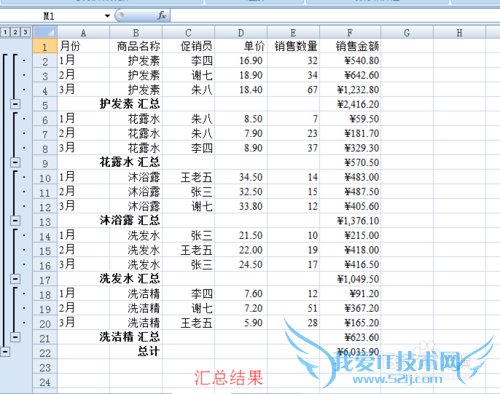The width and height of the screenshot is (500, 394).
Task: Click the 销售数量 header cell
Action: pos(293,46)
